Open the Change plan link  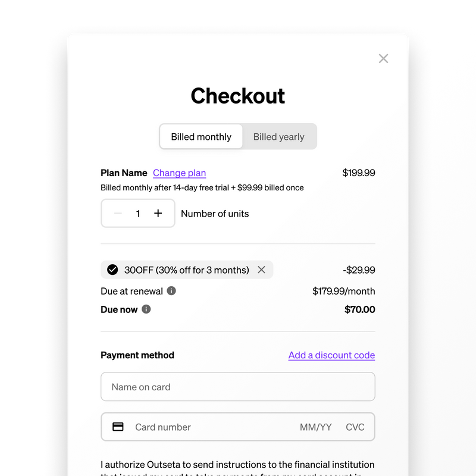(179, 173)
